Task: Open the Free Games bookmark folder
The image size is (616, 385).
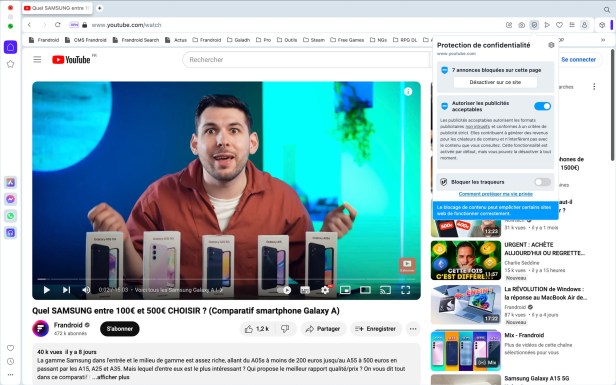Action: [347, 40]
